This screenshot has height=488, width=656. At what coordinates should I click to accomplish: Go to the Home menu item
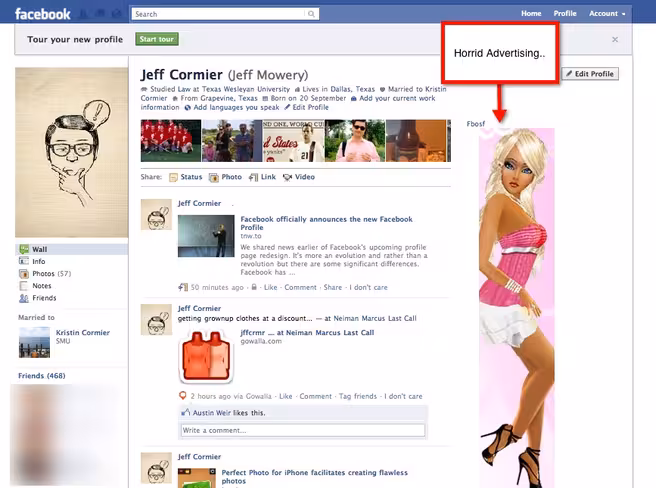pyautogui.click(x=531, y=13)
